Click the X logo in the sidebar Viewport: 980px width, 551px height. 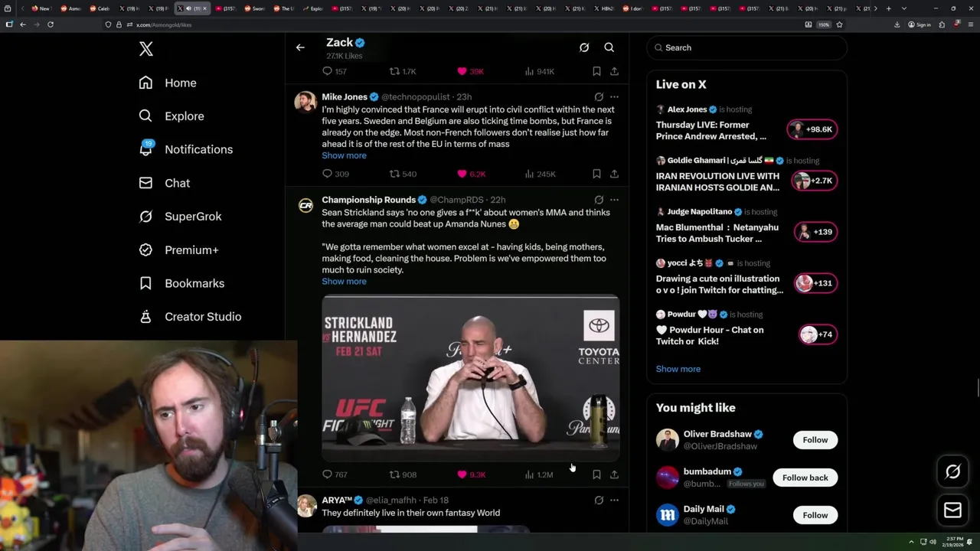[x=146, y=49]
